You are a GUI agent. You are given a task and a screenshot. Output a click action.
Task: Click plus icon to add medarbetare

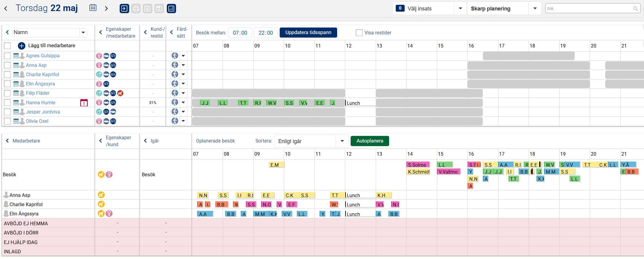[21, 46]
